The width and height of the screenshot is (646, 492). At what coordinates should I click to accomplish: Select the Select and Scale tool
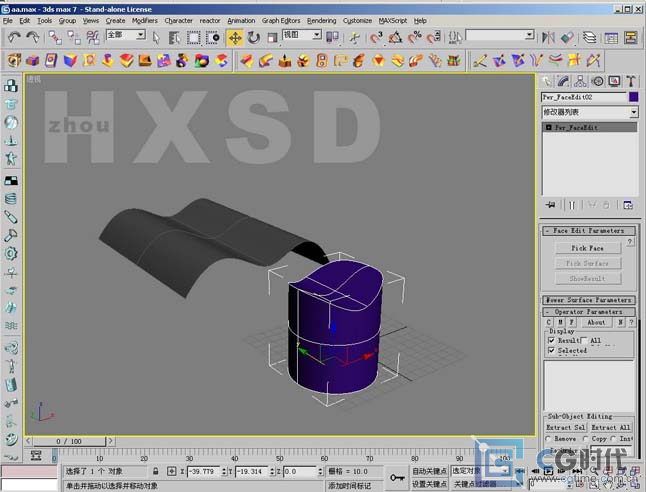coord(272,37)
